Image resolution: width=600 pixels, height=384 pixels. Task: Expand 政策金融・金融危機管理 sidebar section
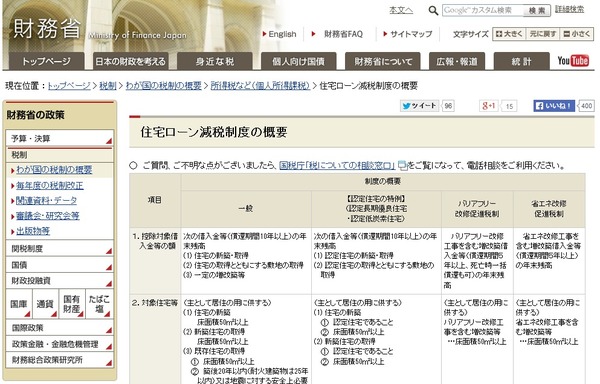pos(60,344)
